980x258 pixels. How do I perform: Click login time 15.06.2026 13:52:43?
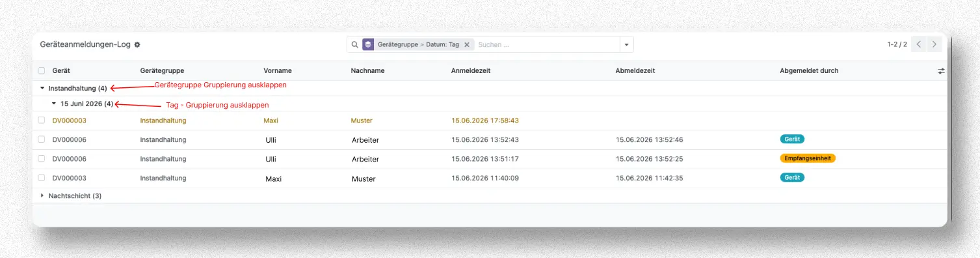(484, 139)
